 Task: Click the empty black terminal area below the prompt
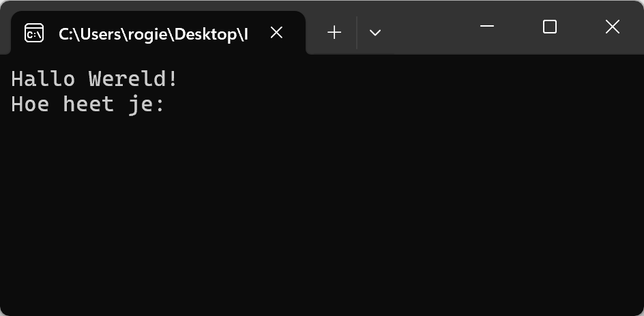click(322, 214)
